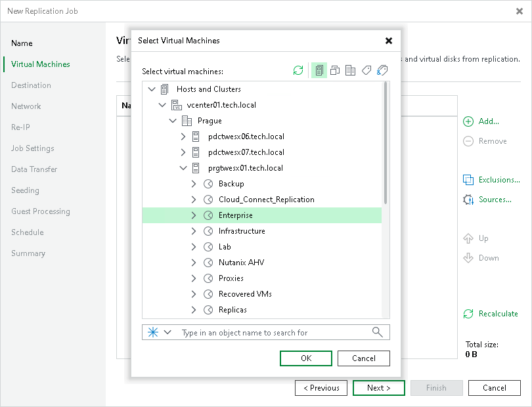Click the search magnifier icon
This screenshot has height=407, width=532.
pyautogui.click(x=377, y=332)
